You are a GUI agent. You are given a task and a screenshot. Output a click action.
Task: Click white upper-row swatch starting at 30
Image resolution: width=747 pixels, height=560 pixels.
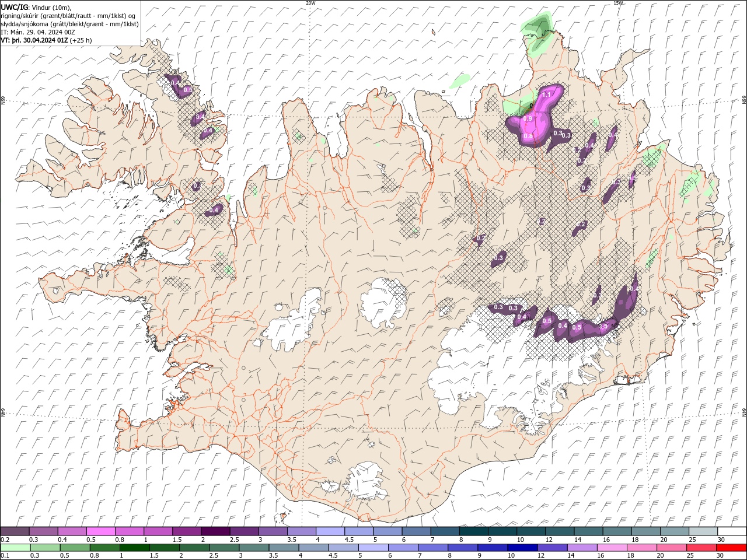[x=732, y=531]
